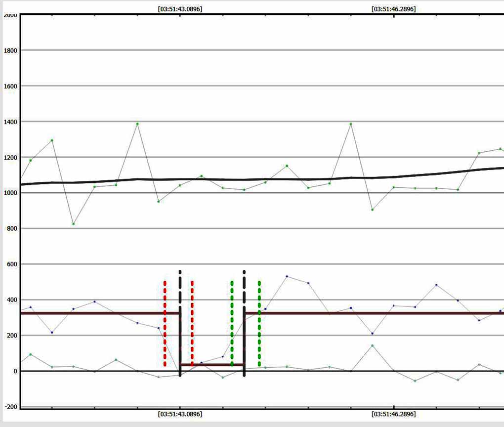Image resolution: width=504 pixels, height=427 pixels.
Task: Click top timestamp label 03:51:46.2896
Action: click(x=393, y=9)
